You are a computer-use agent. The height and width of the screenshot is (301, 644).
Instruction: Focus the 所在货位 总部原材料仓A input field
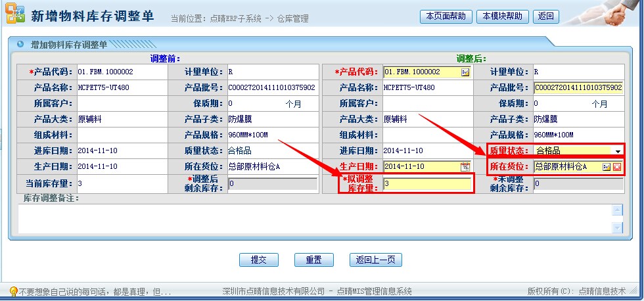(x=568, y=167)
